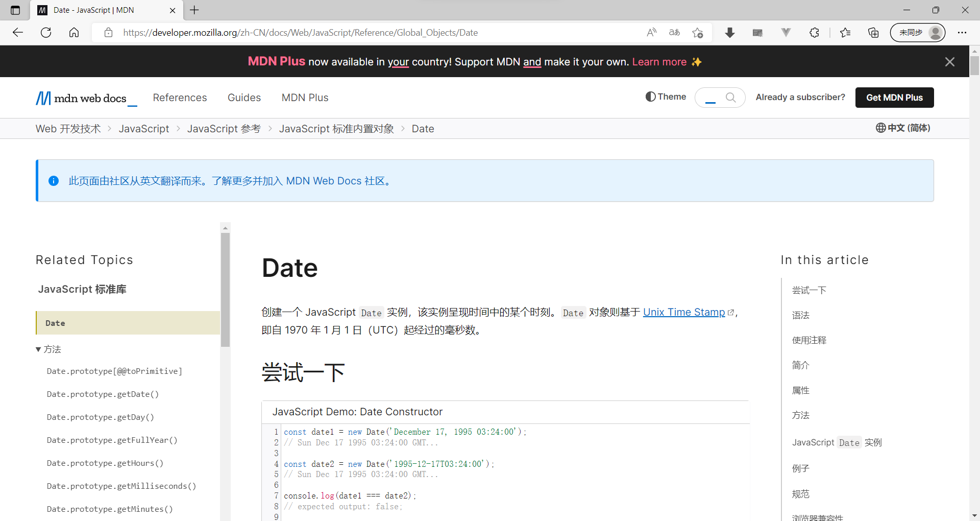Open the browser settings menu (...)
Screen dimensions: 980x521
(x=963, y=32)
